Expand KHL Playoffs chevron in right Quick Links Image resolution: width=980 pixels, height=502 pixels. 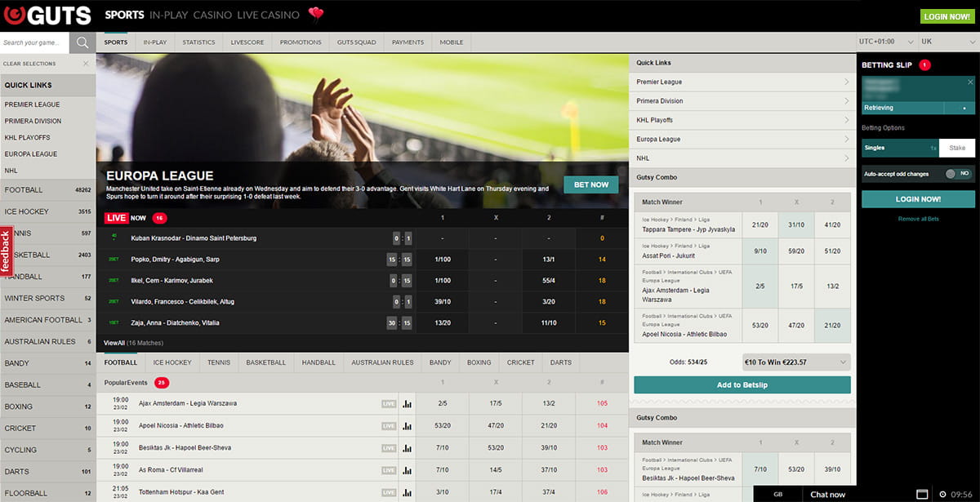846,120
